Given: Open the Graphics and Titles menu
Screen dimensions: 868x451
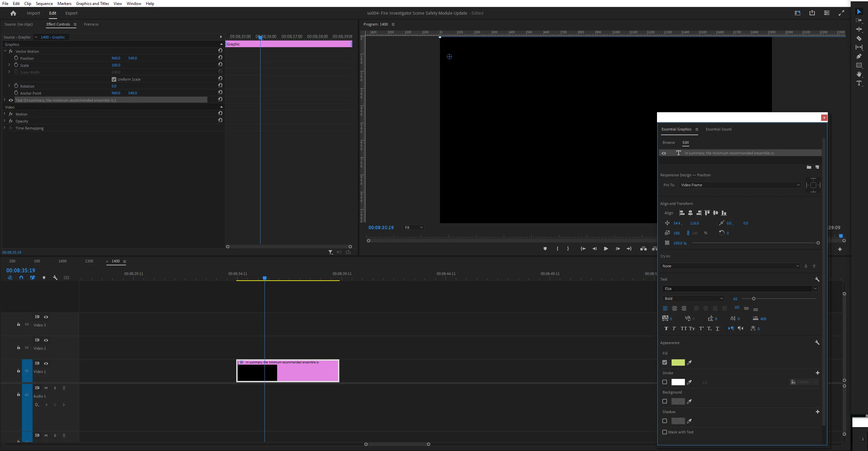Looking at the screenshot, I should [x=92, y=3].
